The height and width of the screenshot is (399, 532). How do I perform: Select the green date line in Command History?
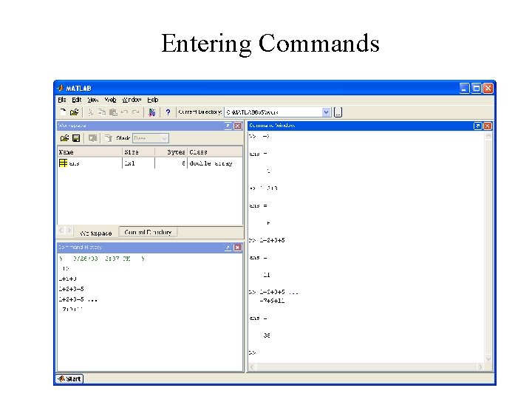[102, 259]
